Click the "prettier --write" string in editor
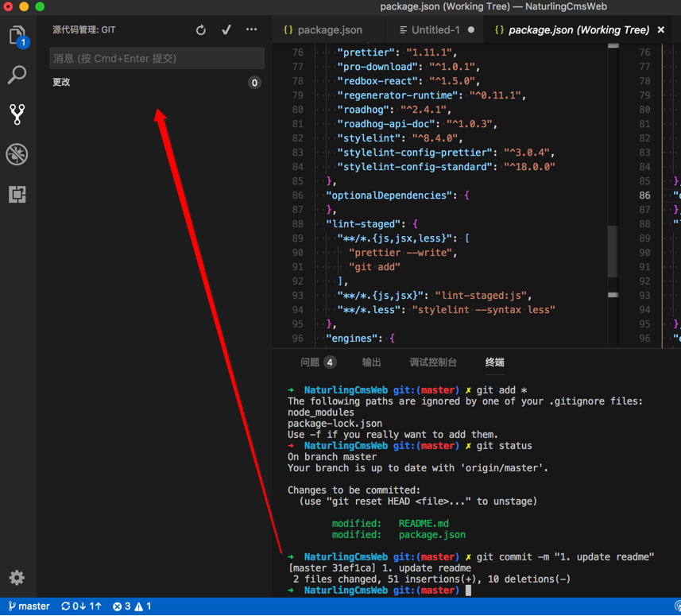681x616 pixels. point(400,253)
